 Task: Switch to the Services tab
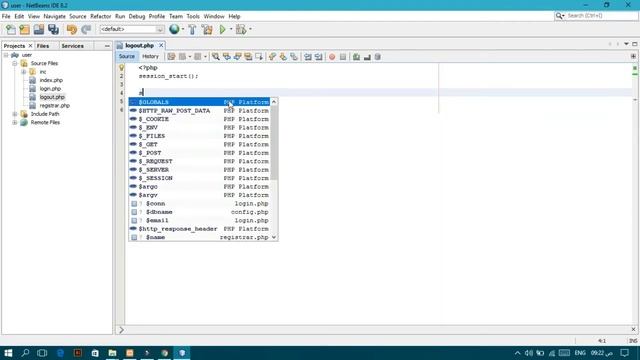pyautogui.click(x=72, y=46)
